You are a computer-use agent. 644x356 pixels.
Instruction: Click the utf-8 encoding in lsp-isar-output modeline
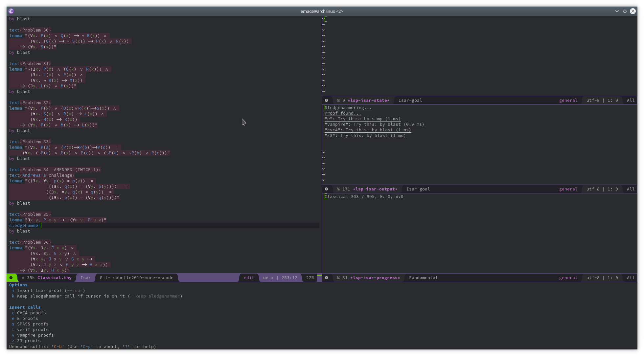click(x=593, y=189)
